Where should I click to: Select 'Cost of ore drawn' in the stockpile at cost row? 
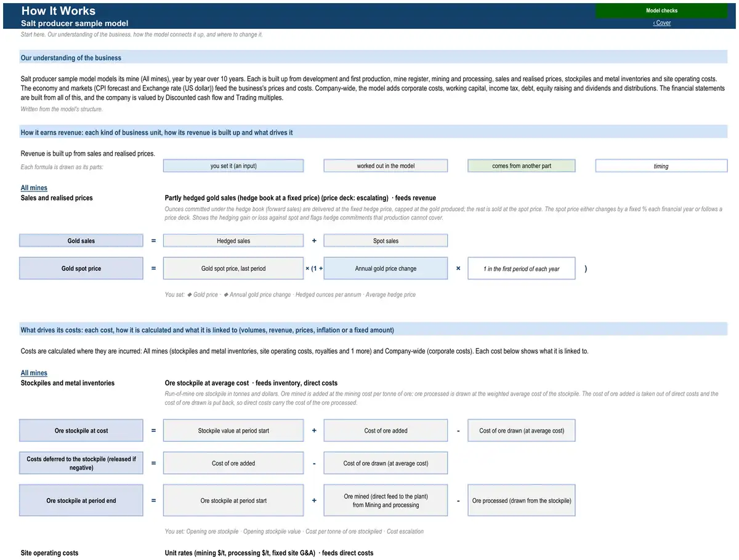click(522, 430)
